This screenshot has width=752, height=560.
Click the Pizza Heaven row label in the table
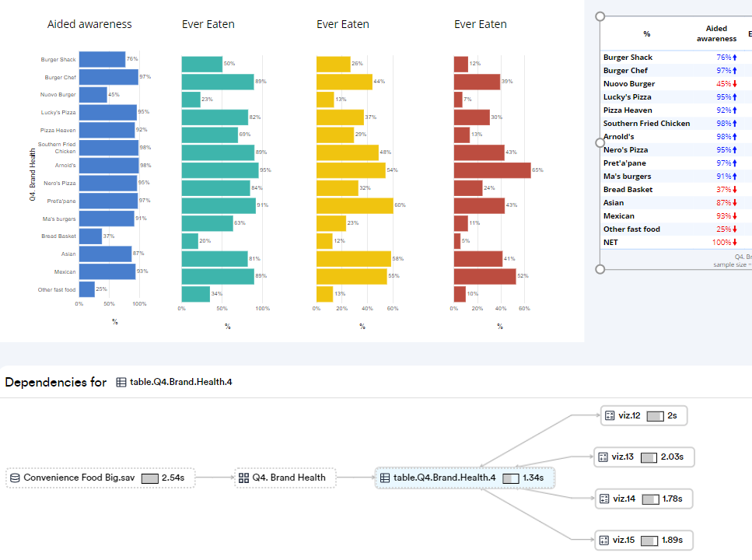(628, 110)
